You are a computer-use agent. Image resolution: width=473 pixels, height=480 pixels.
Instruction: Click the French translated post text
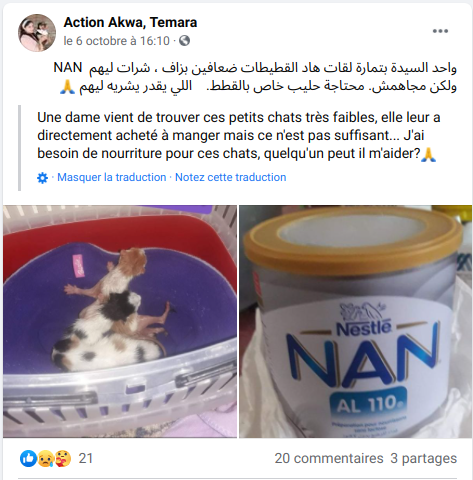coord(239,135)
